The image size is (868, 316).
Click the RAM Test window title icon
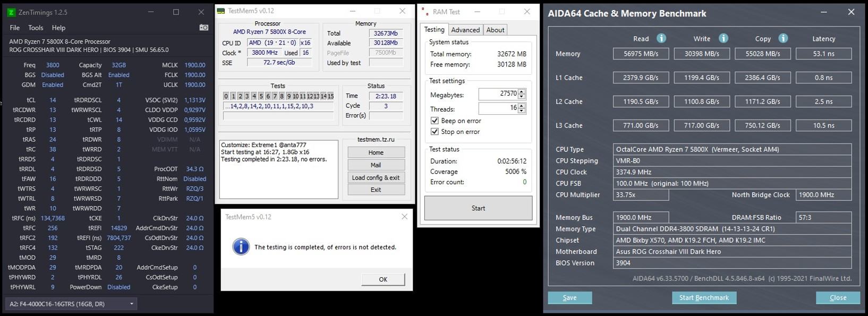pos(425,11)
